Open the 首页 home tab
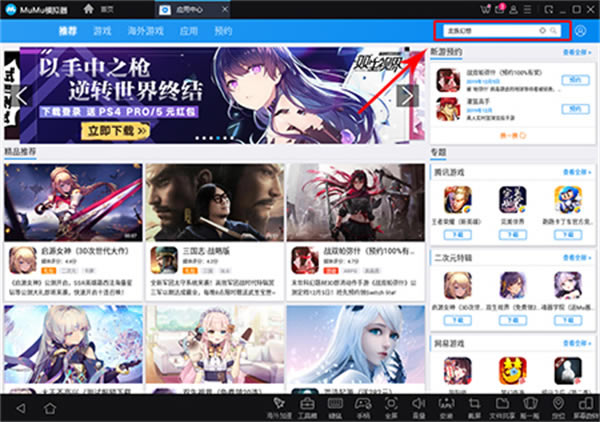This screenshot has width=600, height=422. tap(99, 9)
